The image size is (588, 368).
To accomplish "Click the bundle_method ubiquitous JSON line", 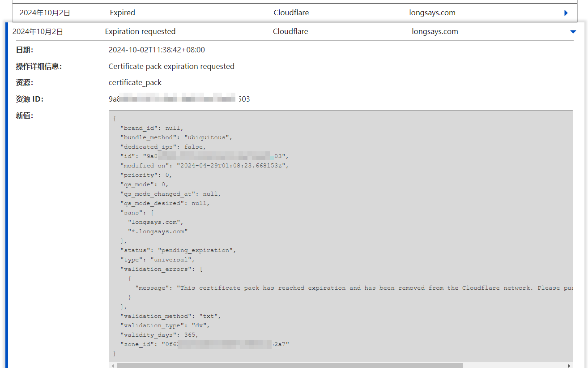I will point(176,137).
